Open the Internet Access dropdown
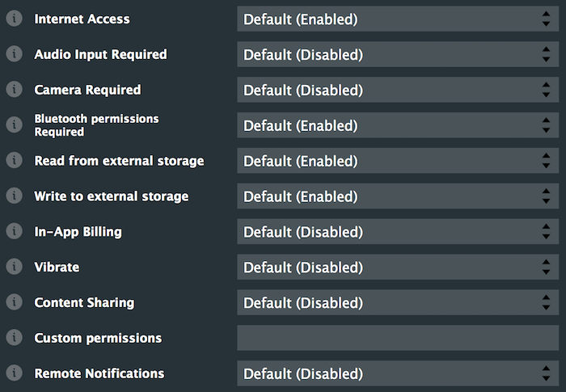This screenshot has width=566, height=392. (x=397, y=19)
